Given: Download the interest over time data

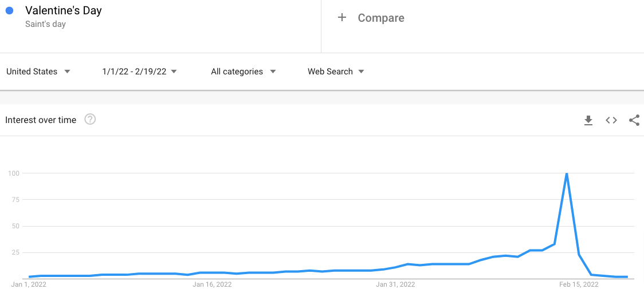Looking at the screenshot, I should (x=588, y=120).
